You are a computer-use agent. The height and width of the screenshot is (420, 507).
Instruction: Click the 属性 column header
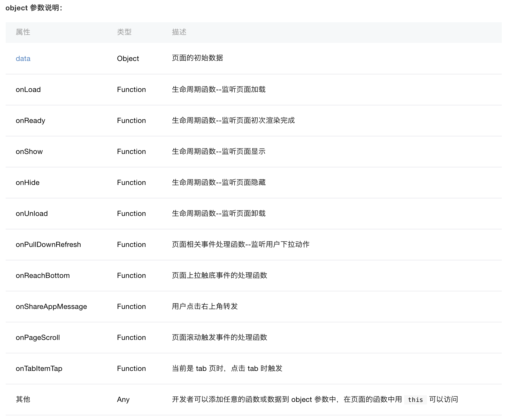pyautogui.click(x=23, y=32)
